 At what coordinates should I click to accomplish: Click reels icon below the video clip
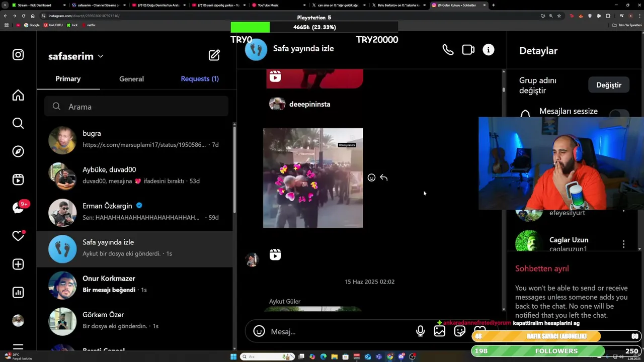[275, 255]
